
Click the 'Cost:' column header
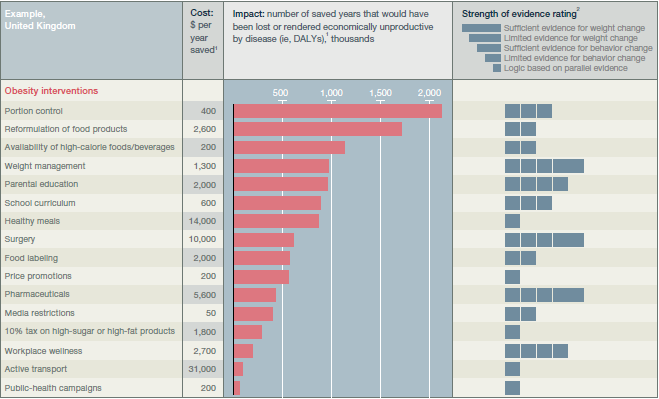[202, 13]
